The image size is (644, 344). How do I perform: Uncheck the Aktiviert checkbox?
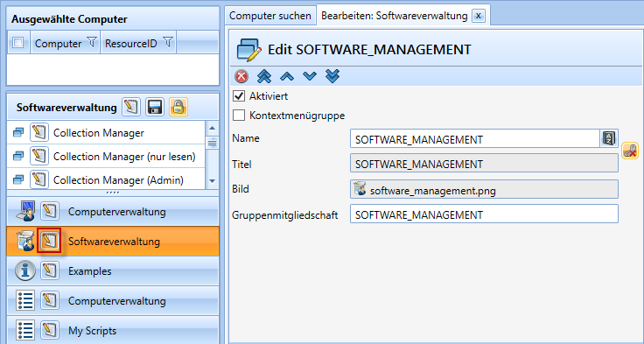tap(239, 96)
